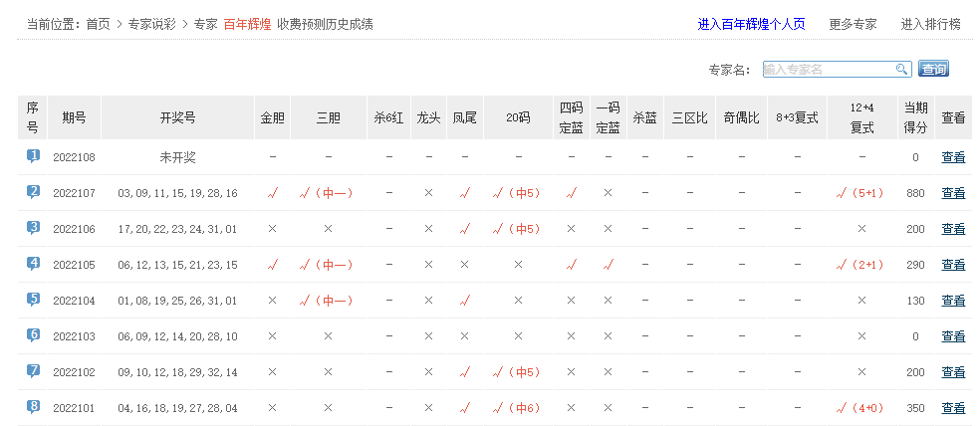Open 进入排行榜 ranking link
This screenshot has width=980, height=426.
931,24
